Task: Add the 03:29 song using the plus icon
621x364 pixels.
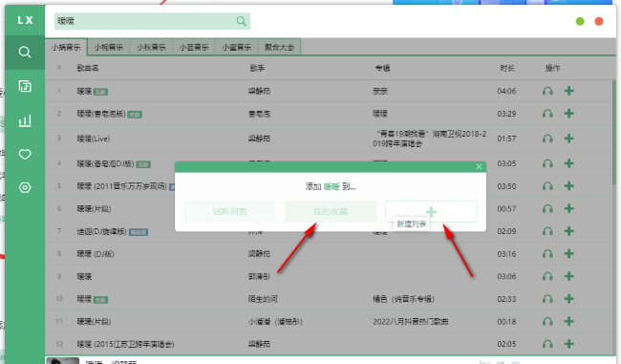Action: coord(569,114)
